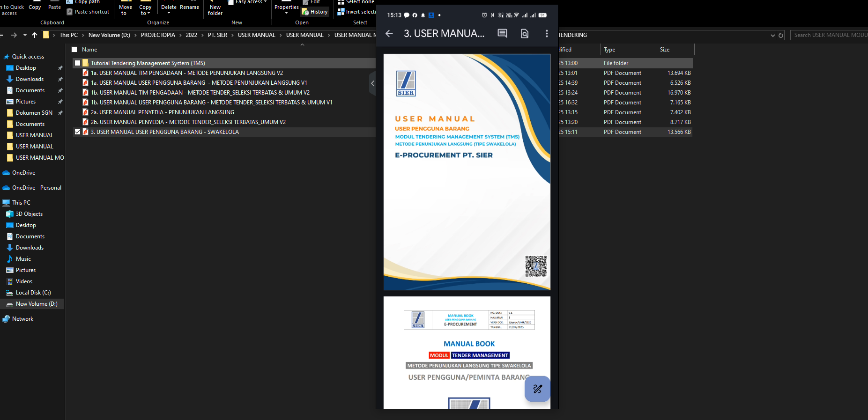Click the find-in-document search icon

coord(525,33)
